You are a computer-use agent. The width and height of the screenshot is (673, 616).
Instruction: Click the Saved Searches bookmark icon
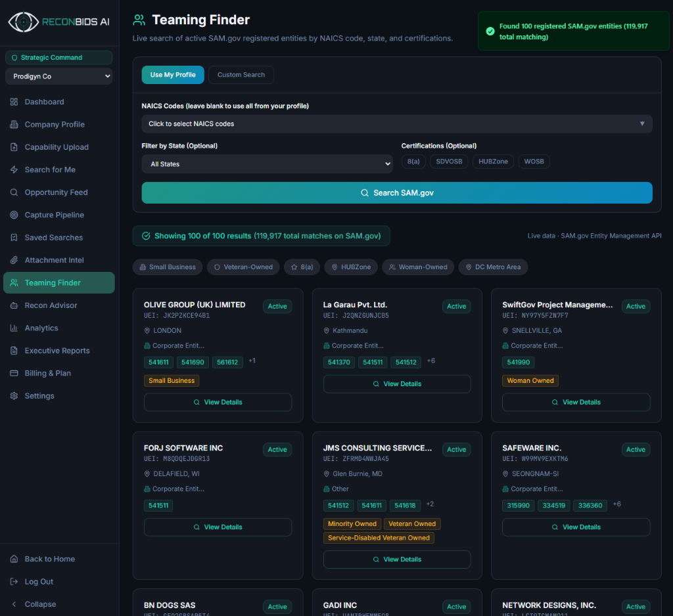[14, 237]
